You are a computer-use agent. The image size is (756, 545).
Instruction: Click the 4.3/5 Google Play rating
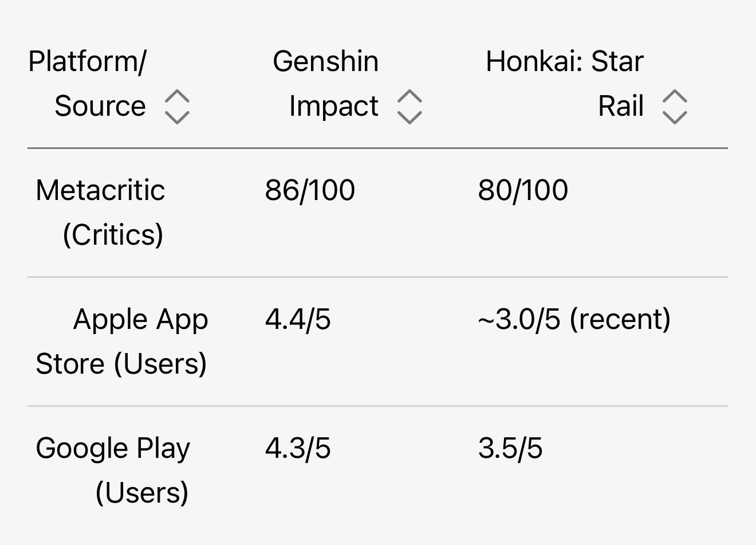click(298, 448)
